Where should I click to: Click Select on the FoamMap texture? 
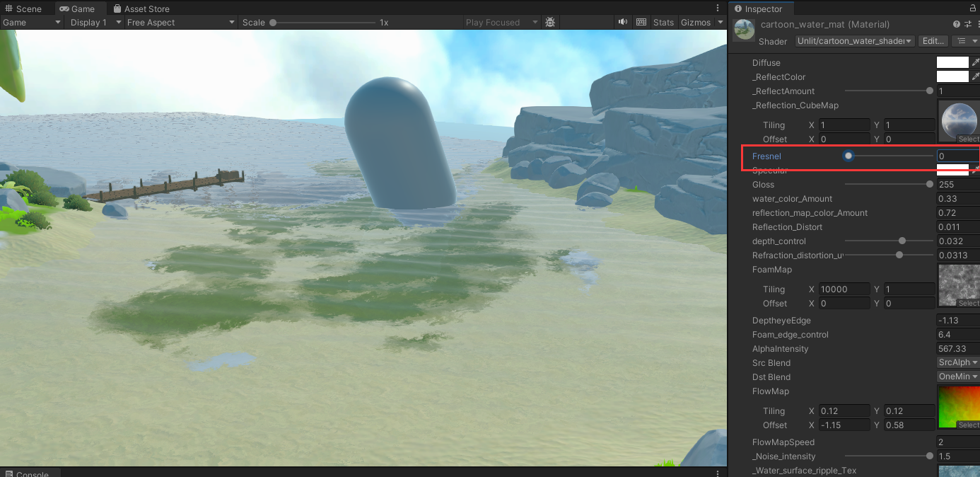click(x=968, y=304)
